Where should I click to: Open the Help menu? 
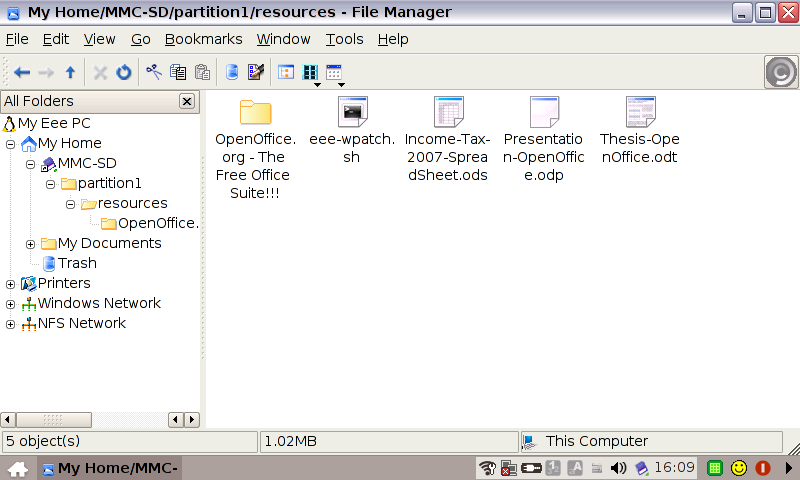(393, 39)
